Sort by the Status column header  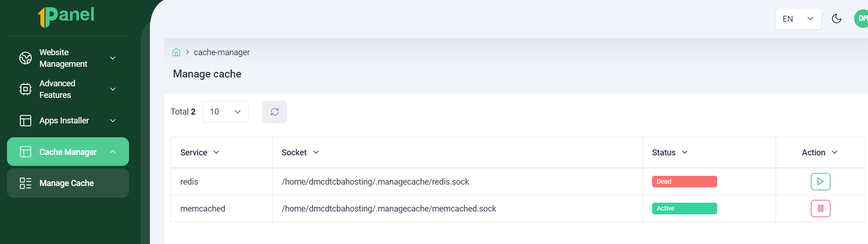pyautogui.click(x=670, y=153)
